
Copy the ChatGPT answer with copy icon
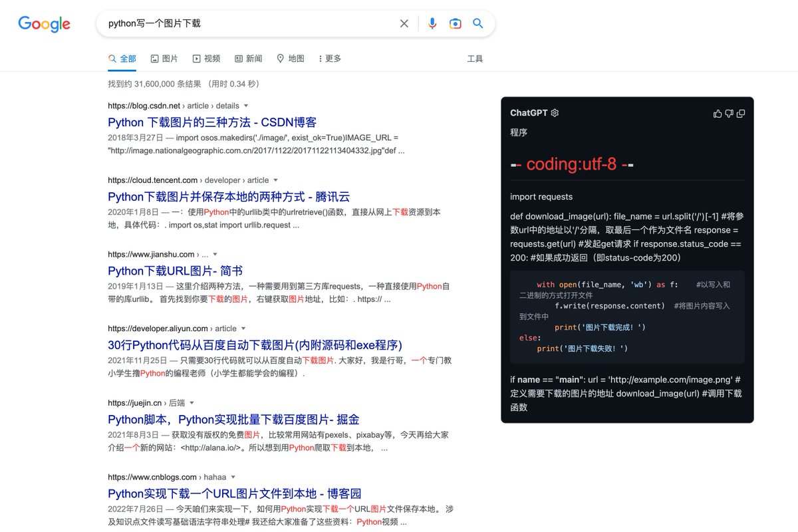tap(740, 114)
